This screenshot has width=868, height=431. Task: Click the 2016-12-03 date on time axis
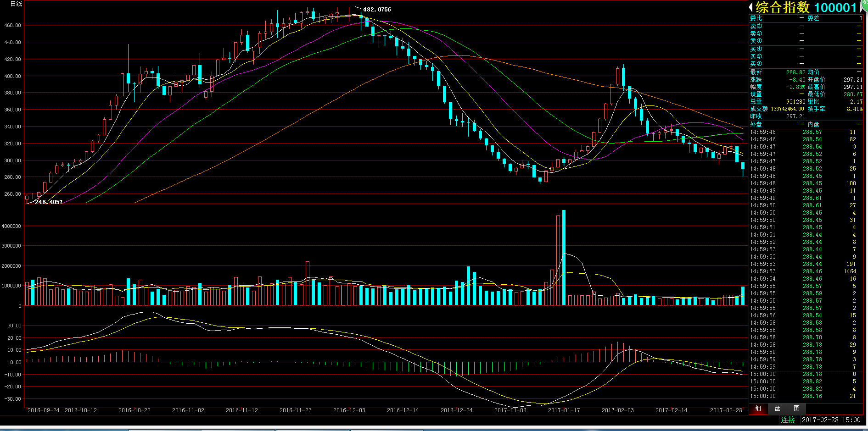(349, 410)
